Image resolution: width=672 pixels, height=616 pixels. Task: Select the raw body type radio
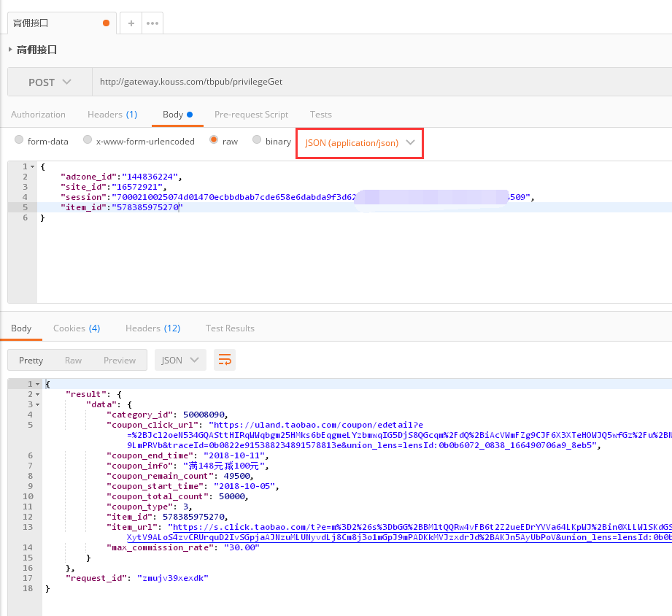coord(214,140)
